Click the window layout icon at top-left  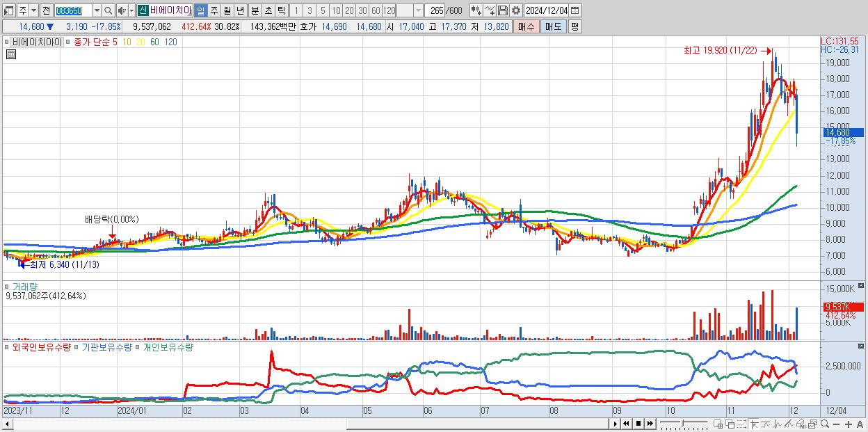[x=8, y=10]
